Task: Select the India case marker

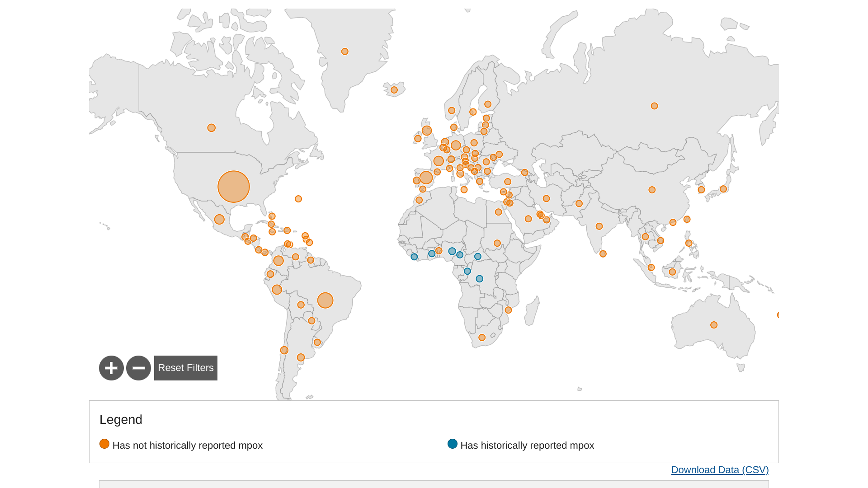Action: [x=599, y=226]
